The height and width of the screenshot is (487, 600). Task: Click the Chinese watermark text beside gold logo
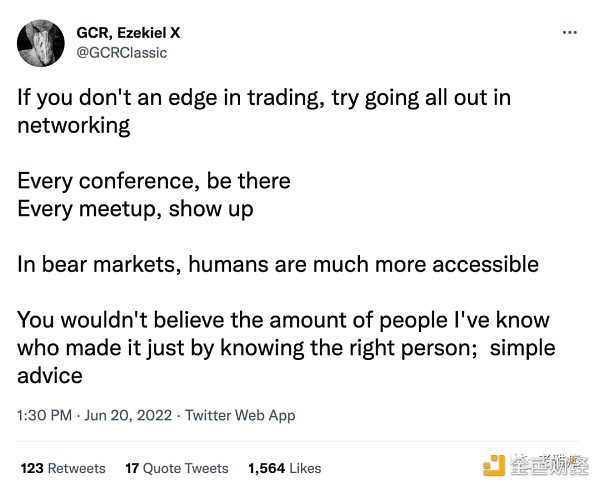(545, 465)
